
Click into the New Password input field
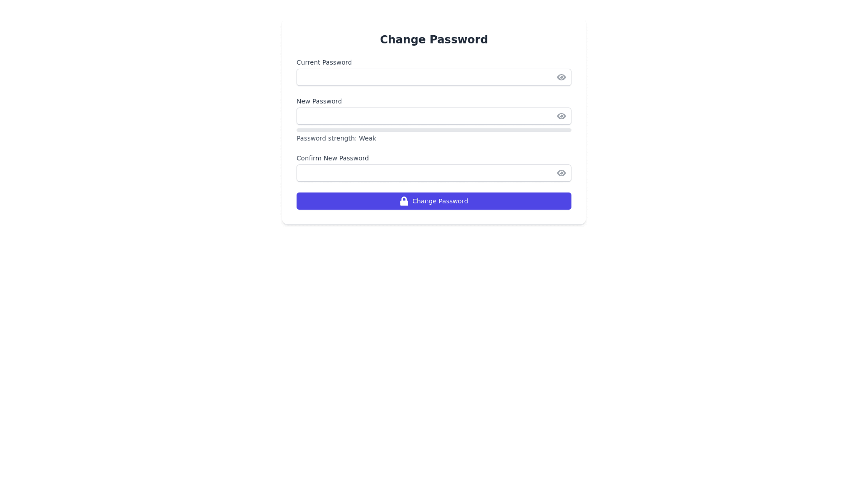pyautogui.click(x=425, y=116)
